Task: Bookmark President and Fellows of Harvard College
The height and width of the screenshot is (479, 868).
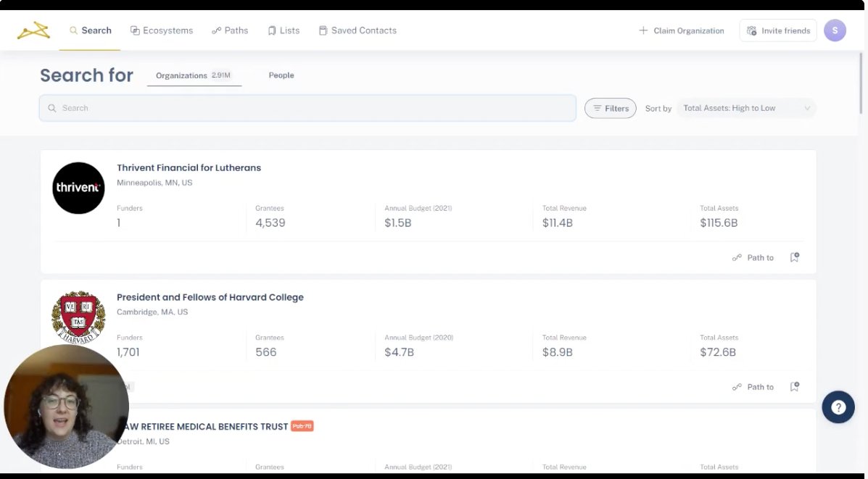Action: (x=794, y=387)
